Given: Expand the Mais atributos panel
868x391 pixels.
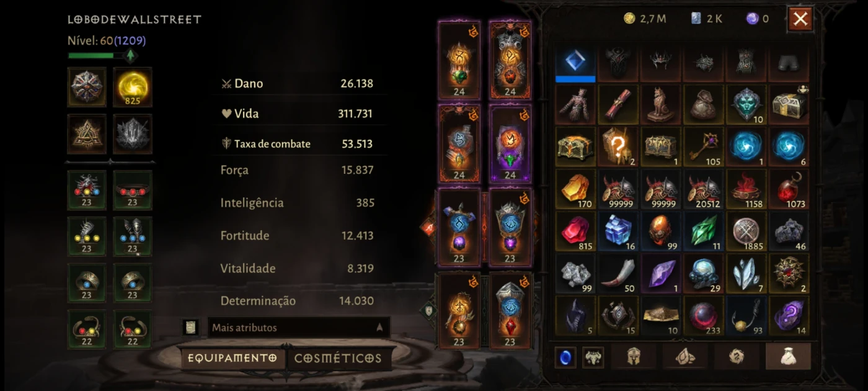Looking at the screenshot, I should pos(298,327).
